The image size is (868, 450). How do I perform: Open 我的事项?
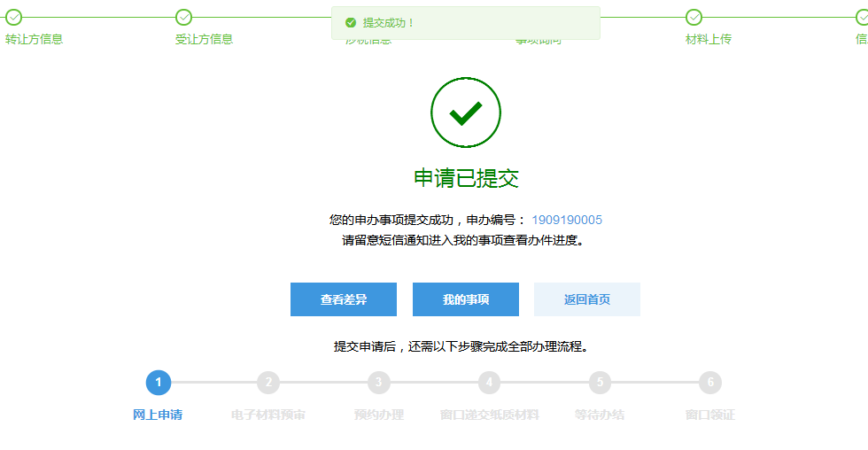(x=466, y=299)
